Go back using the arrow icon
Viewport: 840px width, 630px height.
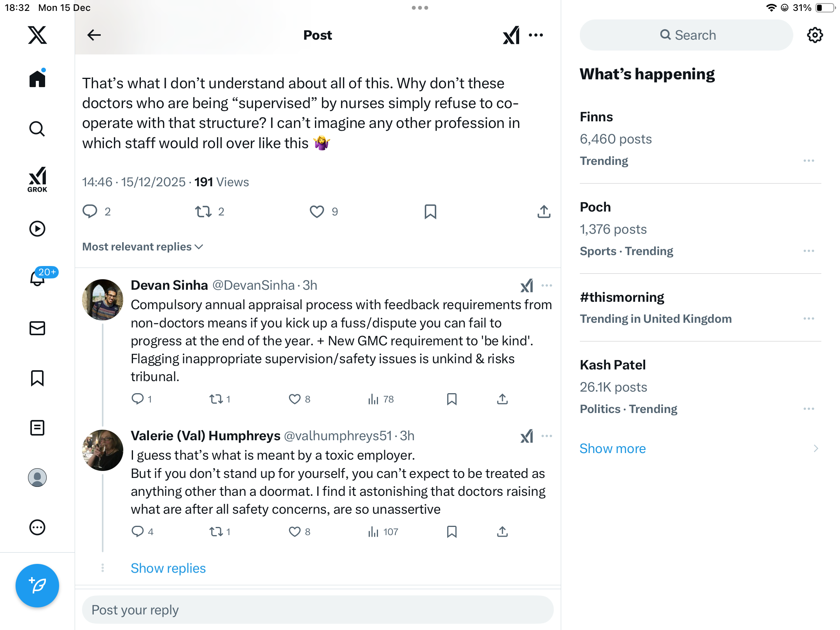94,35
